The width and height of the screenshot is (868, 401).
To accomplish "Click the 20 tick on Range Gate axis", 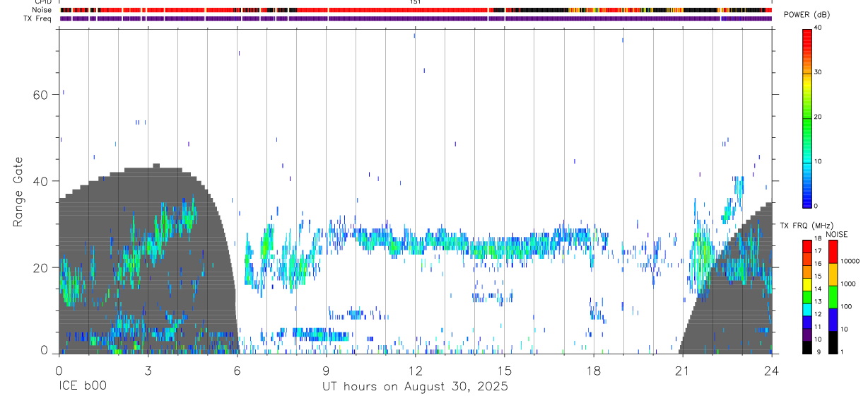I will pos(40,267).
